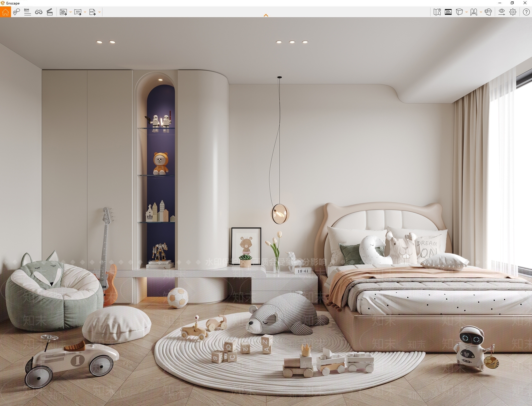This screenshot has width=532, height=406.
Task: Click the 360 panorama export icon
Action: tap(78, 12)
